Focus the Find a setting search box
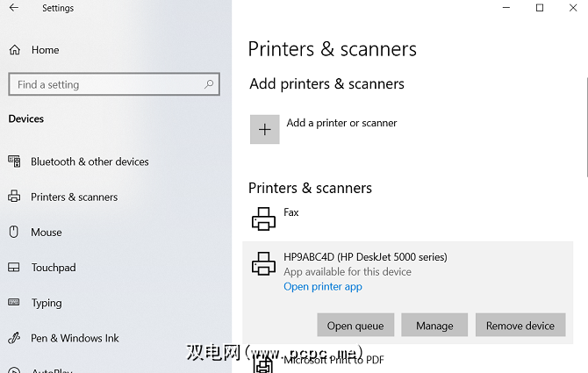Viewport: 588px width, 373px height. click(x=105, y=84)
